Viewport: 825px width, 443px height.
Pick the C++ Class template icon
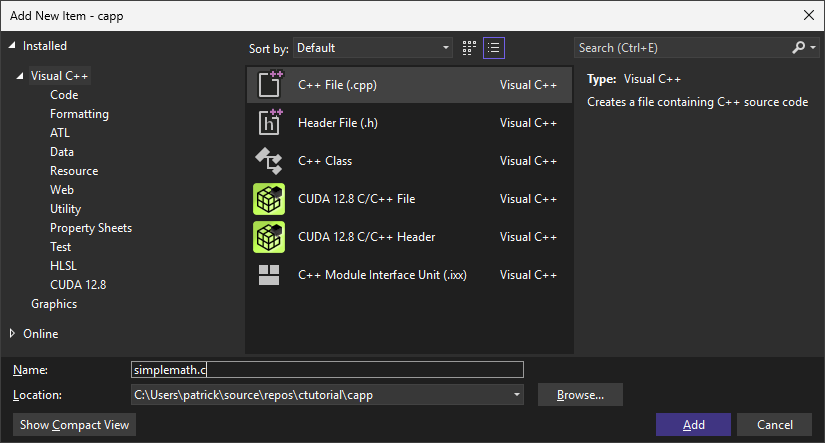(269, 160)
